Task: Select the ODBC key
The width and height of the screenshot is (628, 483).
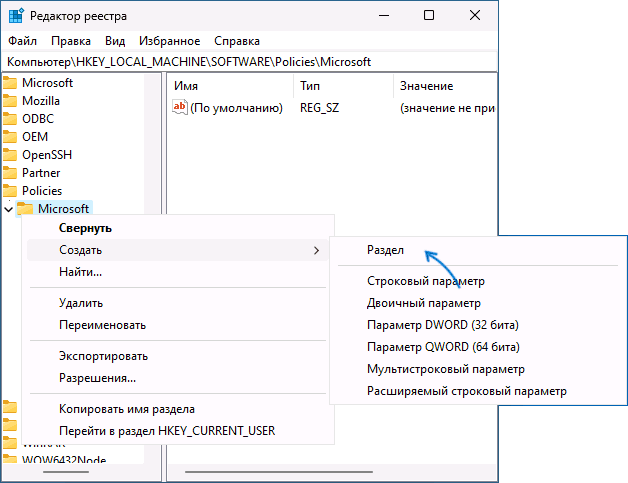Action: 38,119
